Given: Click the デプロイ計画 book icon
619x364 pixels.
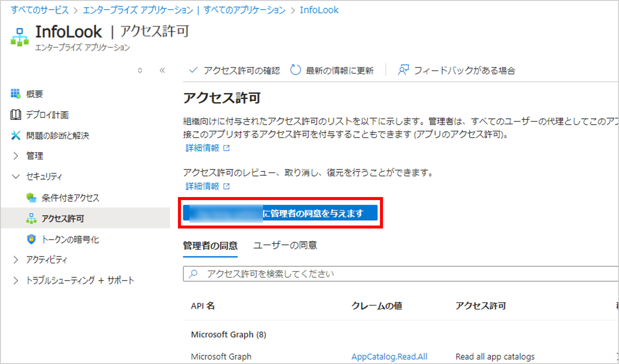Looking at the screenshot, I should (x=16, y=114).
